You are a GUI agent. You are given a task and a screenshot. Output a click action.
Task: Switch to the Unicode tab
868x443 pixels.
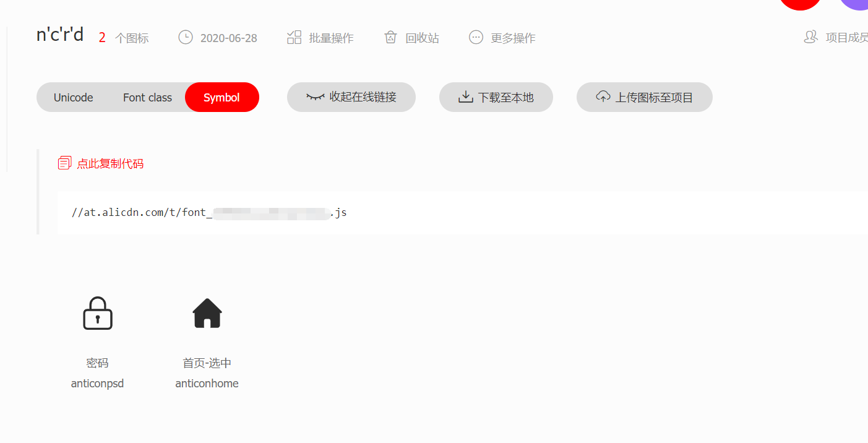tap(73, 97)
